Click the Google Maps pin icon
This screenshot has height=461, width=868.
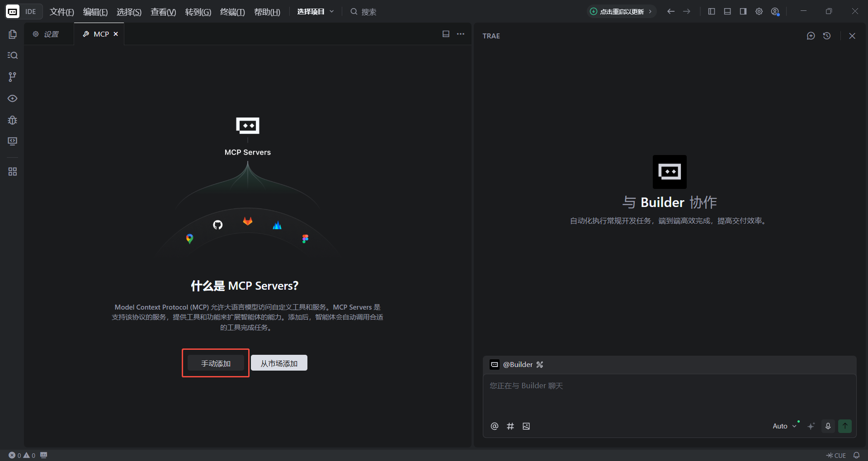pyautogui.click(x=189, y=239)
